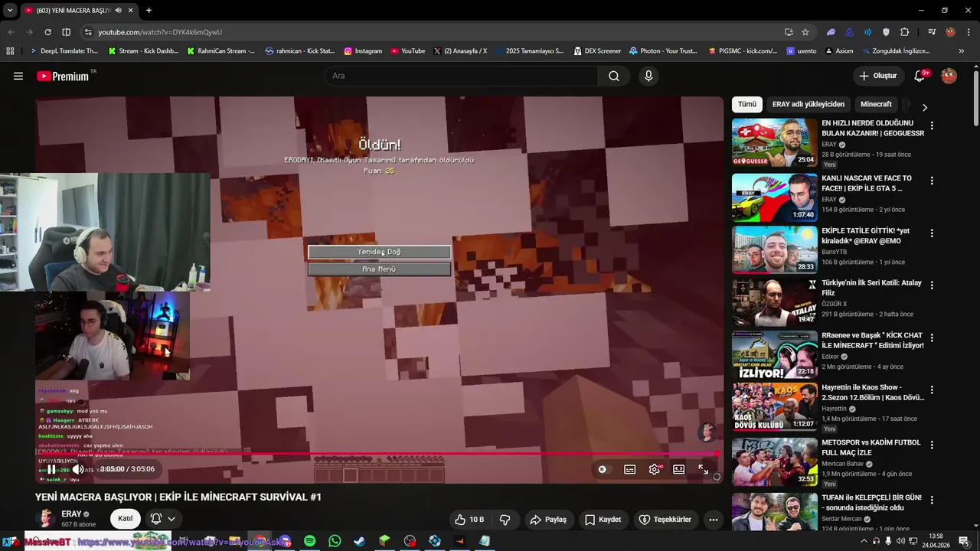Open the Chrome extensions puzzle icon
The width and height of the screenshot is (980, 551).
click(904, 32)
